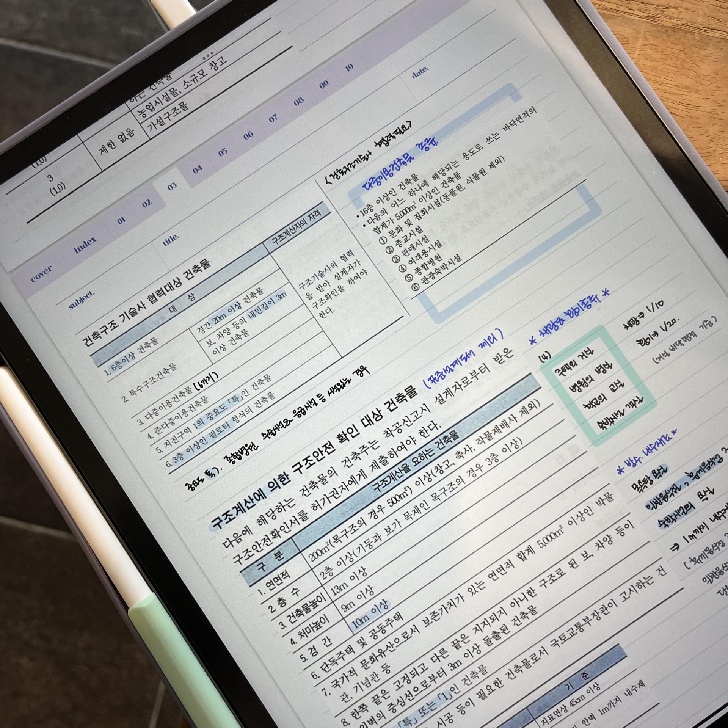
Task: Switch to tab 09
Action: [x=324, y=85]
